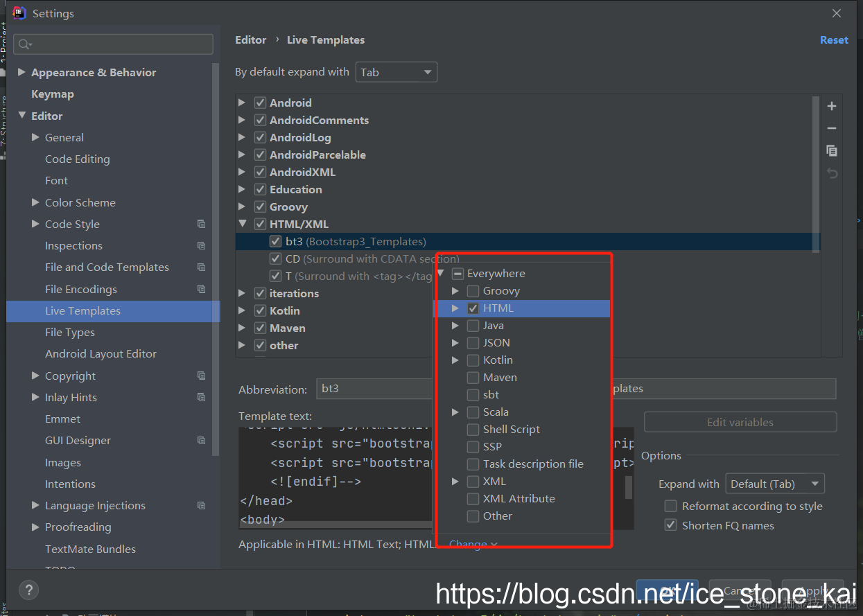
Task: Uncheck the bt3 template checkbox
Action: 275,241
